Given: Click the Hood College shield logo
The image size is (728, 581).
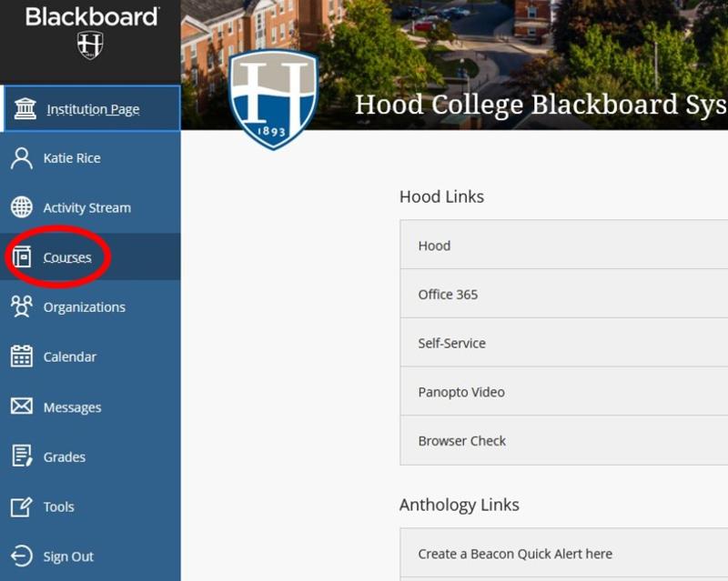Looking at the screenshot, I should 274,100.
